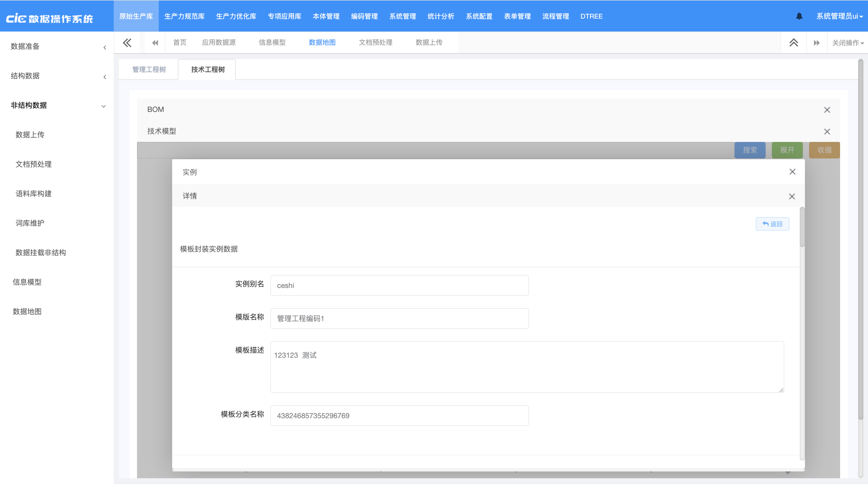Collapse sidebar with double-left chevron icon

[x=127, y=43]
